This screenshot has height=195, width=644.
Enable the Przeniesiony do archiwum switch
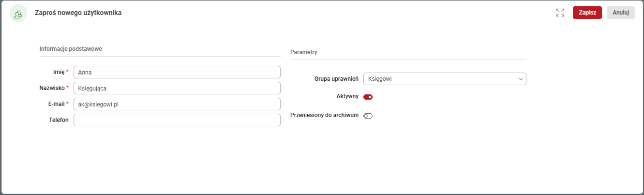368,116
